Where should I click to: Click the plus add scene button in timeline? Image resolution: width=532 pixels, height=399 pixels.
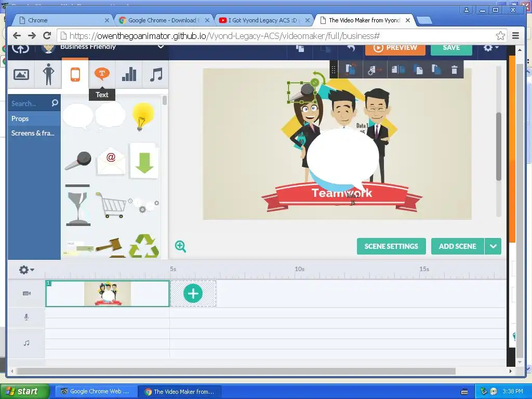pyautogui.click(x=193, y=294)
